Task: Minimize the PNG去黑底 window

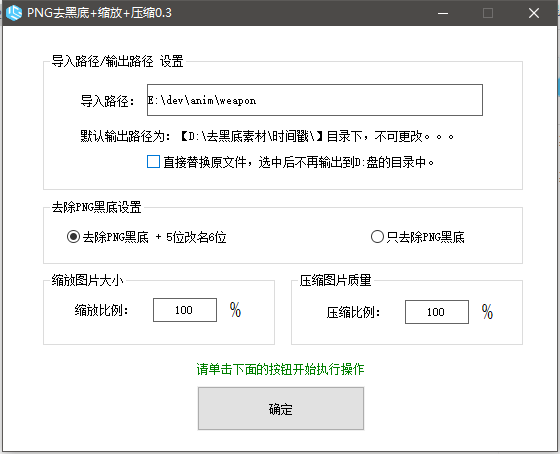Action: click(x=443, y=13)
